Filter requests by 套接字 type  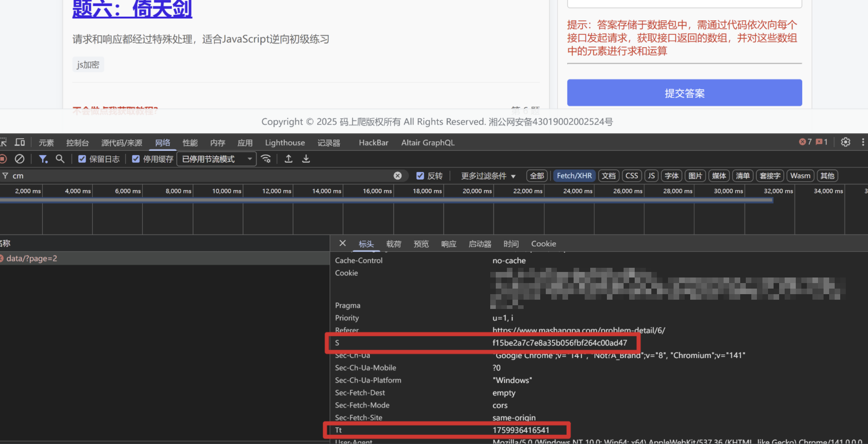(x=770, y=176)
